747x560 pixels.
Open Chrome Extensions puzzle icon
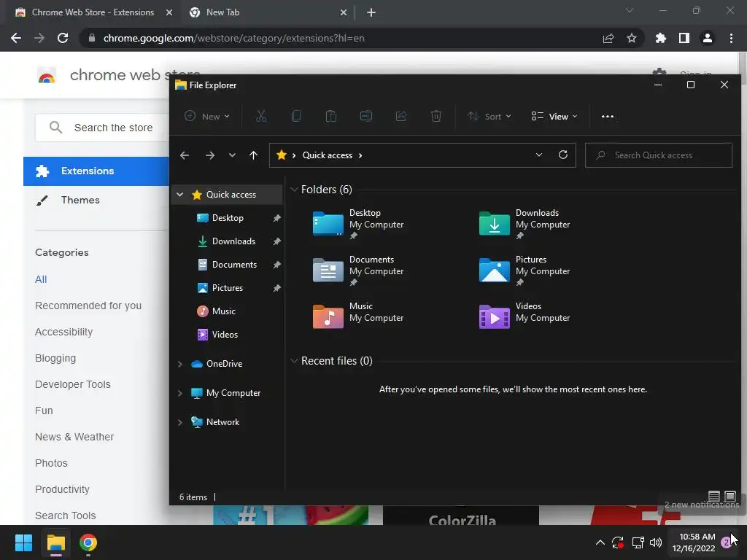click(661, 38)
